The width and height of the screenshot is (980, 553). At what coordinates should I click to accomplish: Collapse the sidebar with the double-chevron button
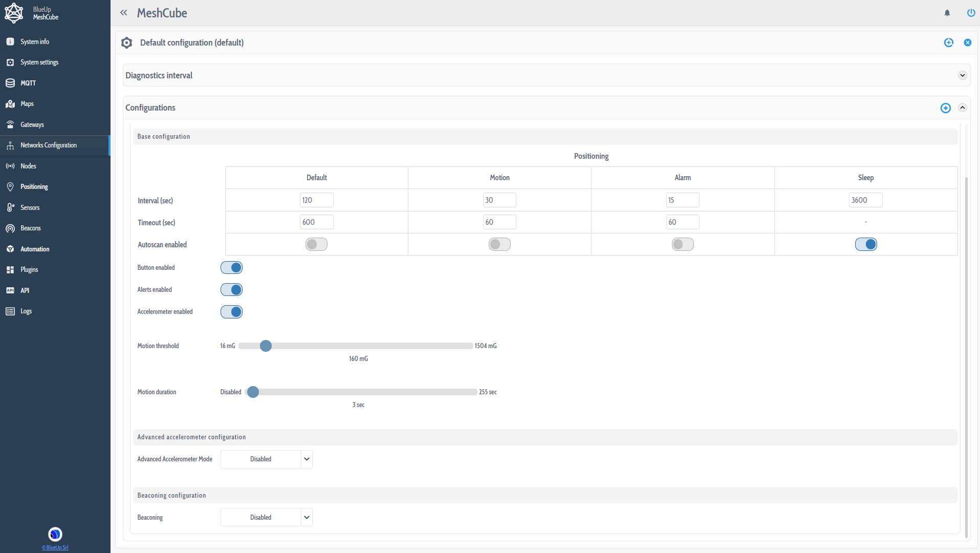124,12
